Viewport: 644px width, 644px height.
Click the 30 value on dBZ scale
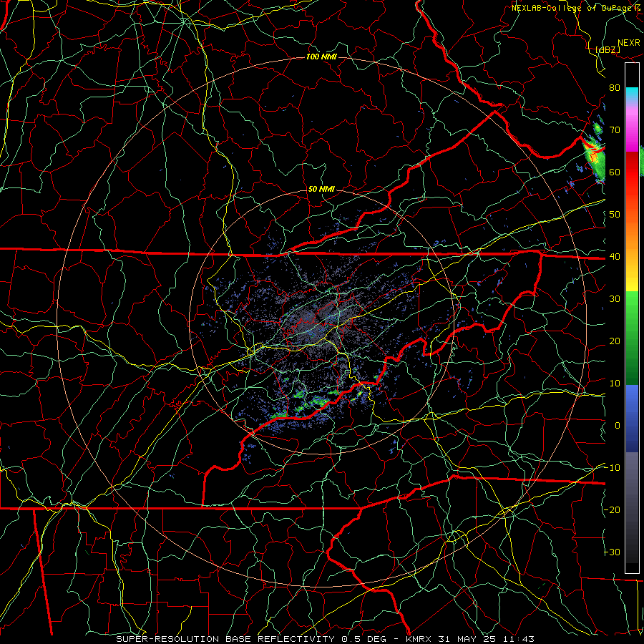pos(615,299)
